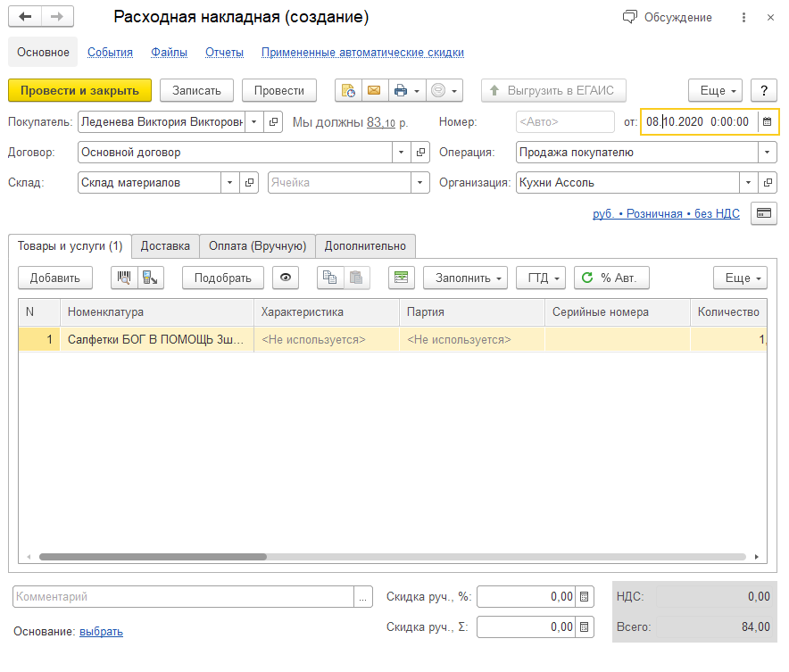Viewport: 789px width, 672px height.
Task: Click the payment card icon near prices link
Action: (x=764, y=213)
